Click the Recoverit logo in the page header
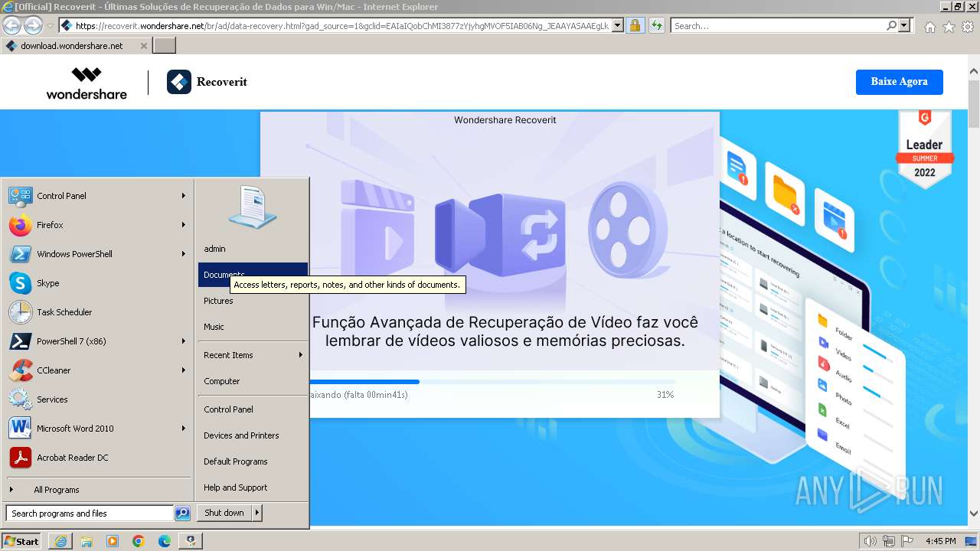 (x=207, y=82)
